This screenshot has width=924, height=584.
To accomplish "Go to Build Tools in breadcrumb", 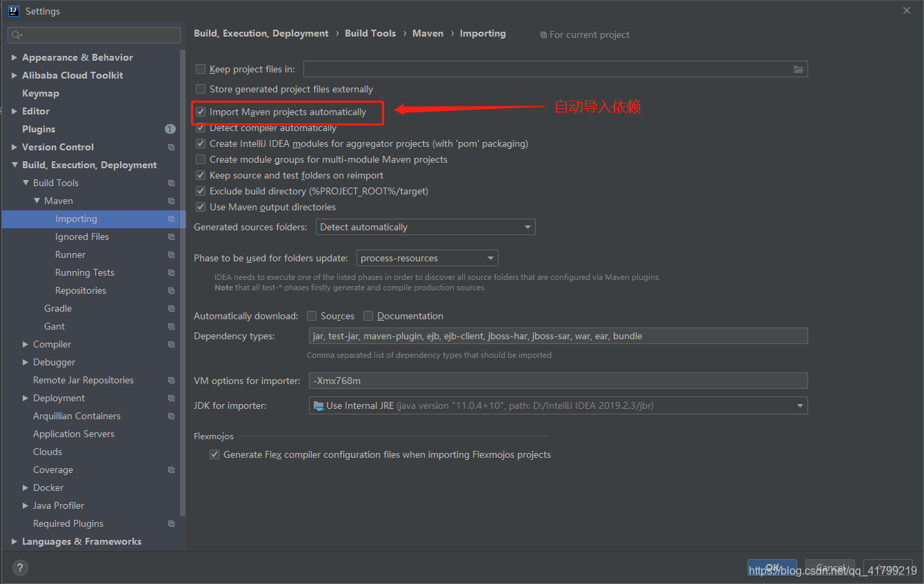I will [x=370, y=33].
